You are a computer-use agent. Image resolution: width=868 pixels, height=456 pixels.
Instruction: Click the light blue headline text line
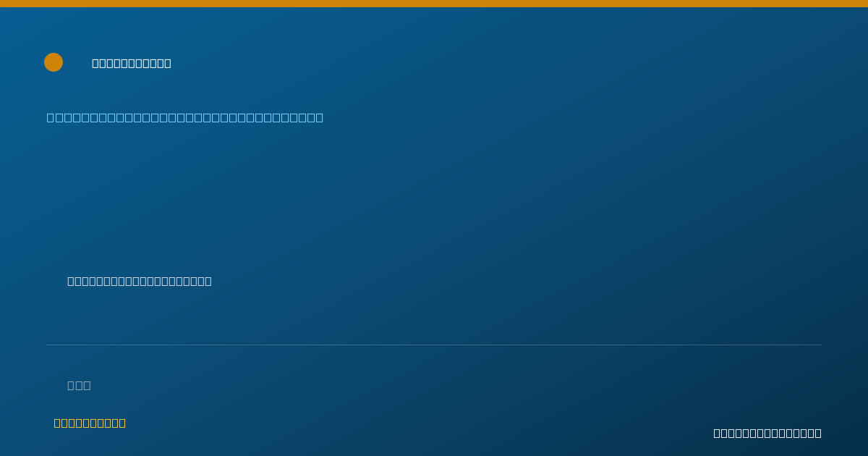(185, 117)
